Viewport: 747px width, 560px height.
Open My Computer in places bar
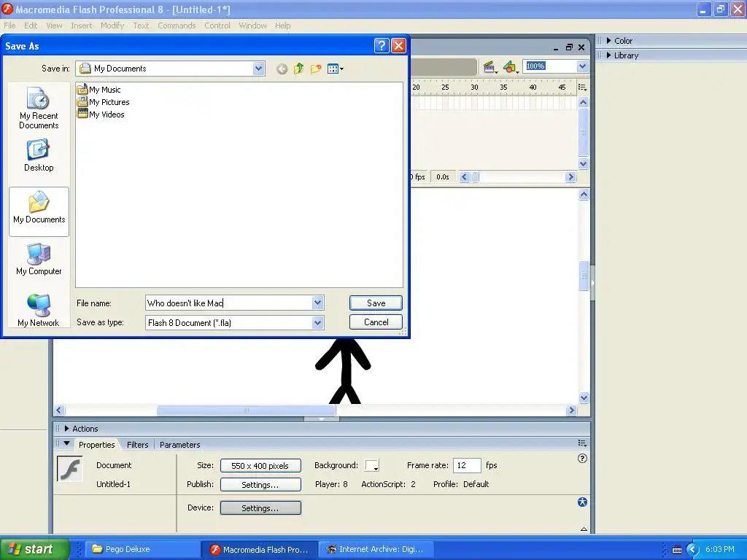tap(39, 260)
